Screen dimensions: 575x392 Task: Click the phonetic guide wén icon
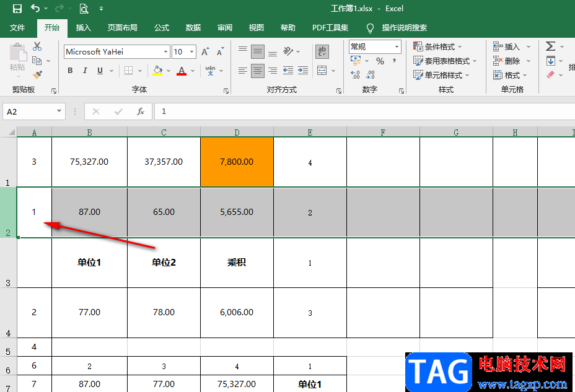tap(211, 71)
